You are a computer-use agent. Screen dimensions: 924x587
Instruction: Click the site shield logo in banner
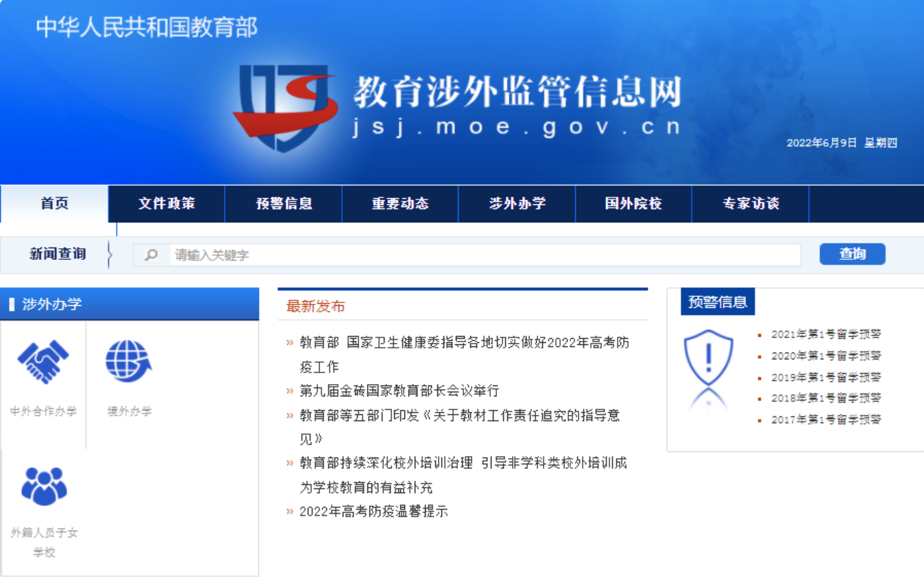[284, 106]
